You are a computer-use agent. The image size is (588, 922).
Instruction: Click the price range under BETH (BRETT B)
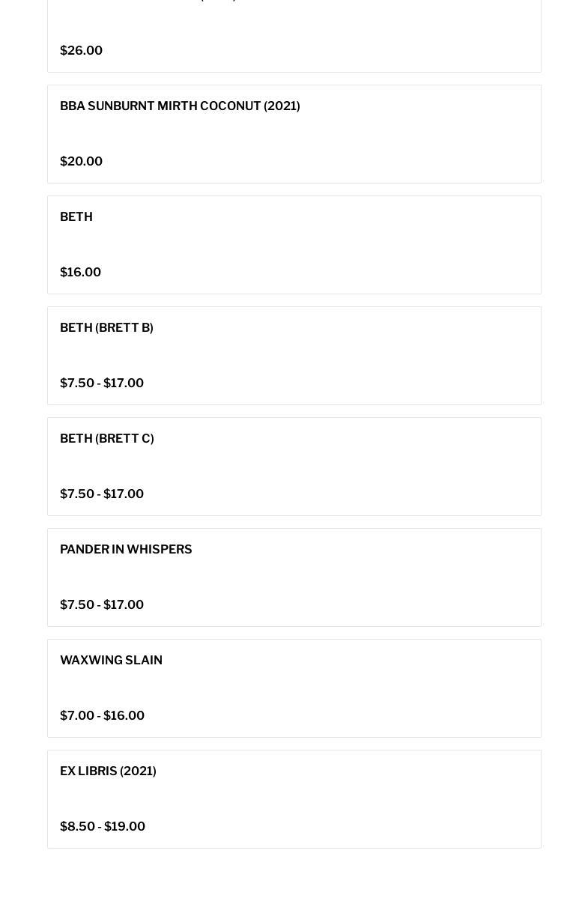click(x=102, y=383)
